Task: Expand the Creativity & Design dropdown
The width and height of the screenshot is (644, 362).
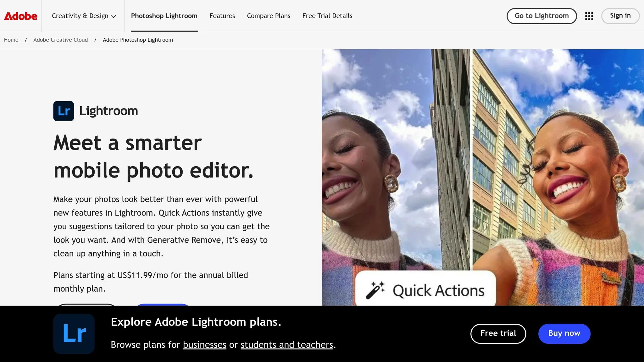Action: coord(84,16)
